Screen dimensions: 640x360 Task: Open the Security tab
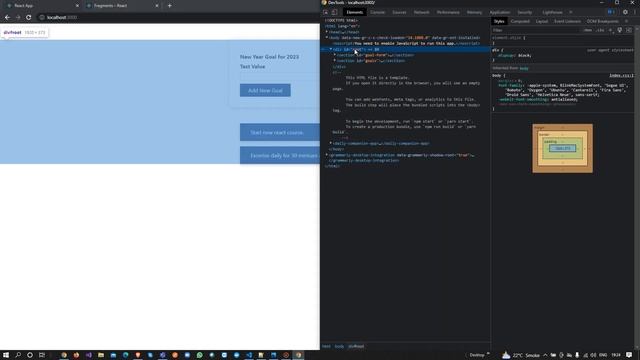coord(525,12)
